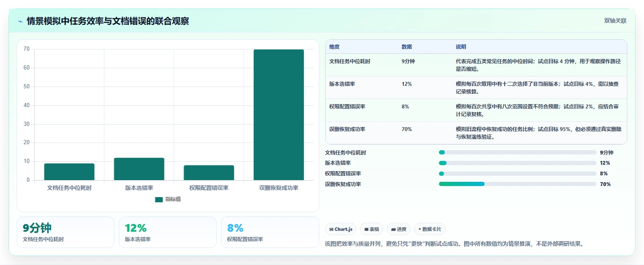Click x-axis label 版本选错率 on chart
Viewport: 644px width, 265px height.
[139, 188]
